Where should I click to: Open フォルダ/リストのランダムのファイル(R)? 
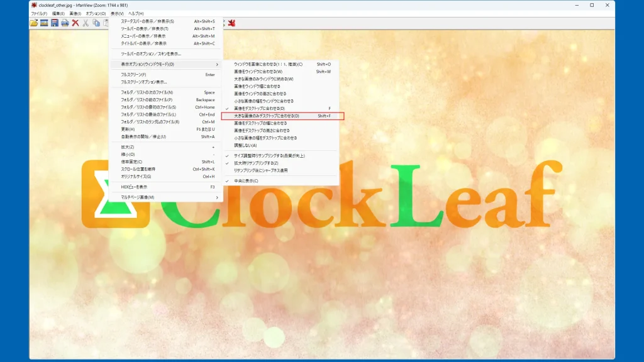coord(166,122)
